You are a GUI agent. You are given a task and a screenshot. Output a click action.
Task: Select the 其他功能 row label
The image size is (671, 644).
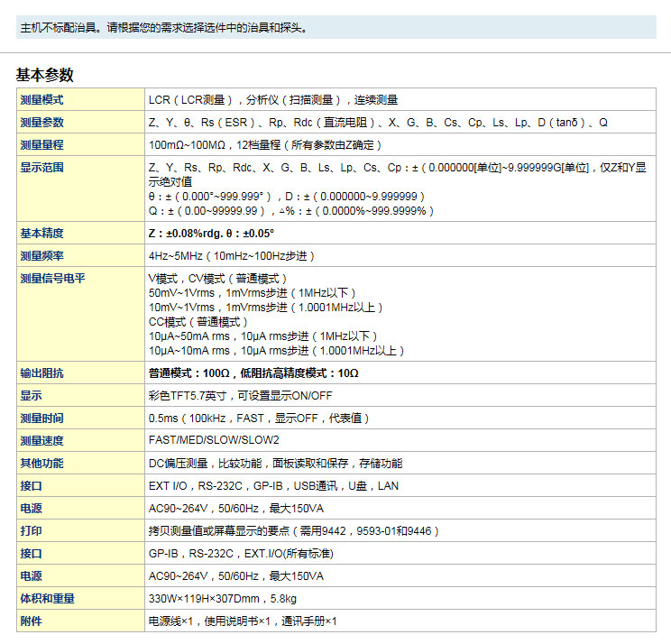(41, 464)
